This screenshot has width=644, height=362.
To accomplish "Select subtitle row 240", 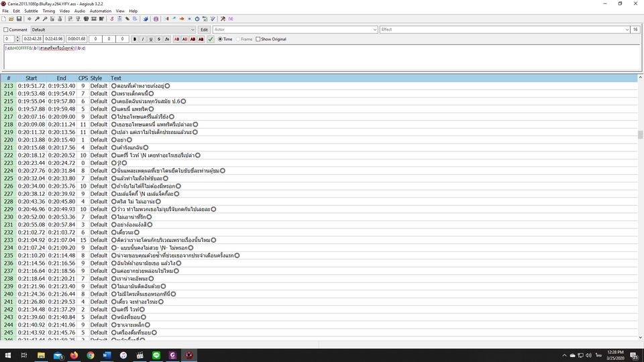I will (319, 294).
